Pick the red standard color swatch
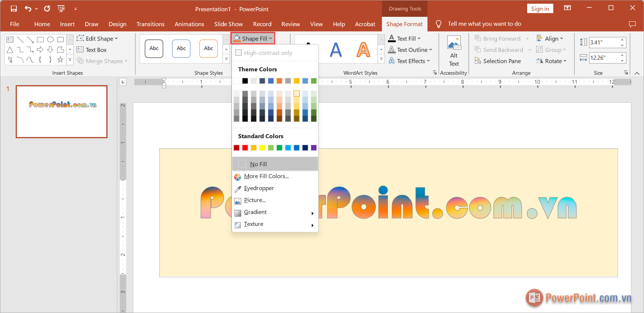Viewport: 644px width, 313px height. coord(245,148)
